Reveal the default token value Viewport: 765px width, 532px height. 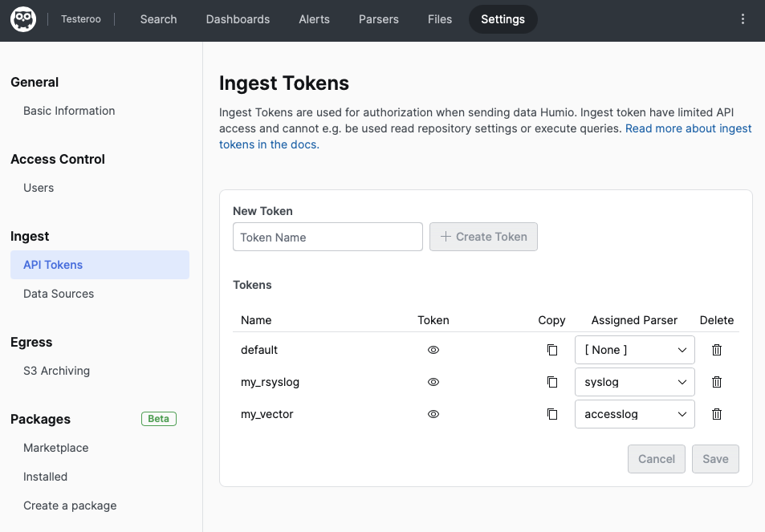click(433, 350)
